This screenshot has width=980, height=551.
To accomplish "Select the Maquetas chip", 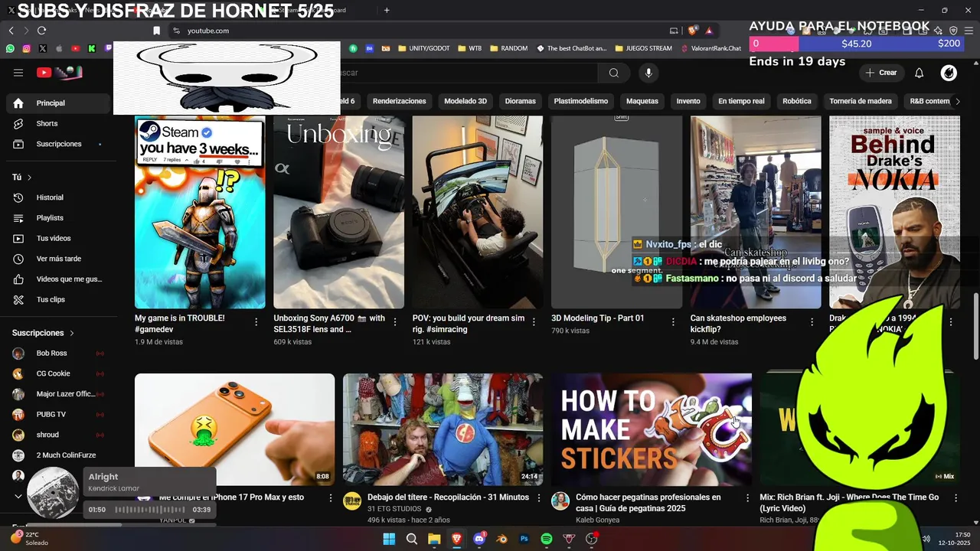I will pyautogui.click(x=642, y=101).
